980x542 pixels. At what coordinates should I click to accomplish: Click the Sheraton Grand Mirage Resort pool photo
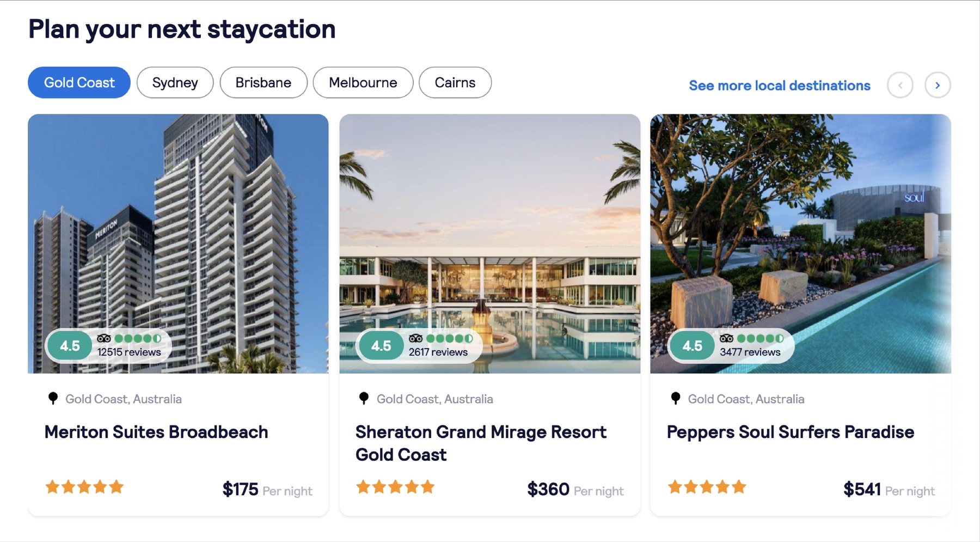pyautogui.click(x=489, y=243)
